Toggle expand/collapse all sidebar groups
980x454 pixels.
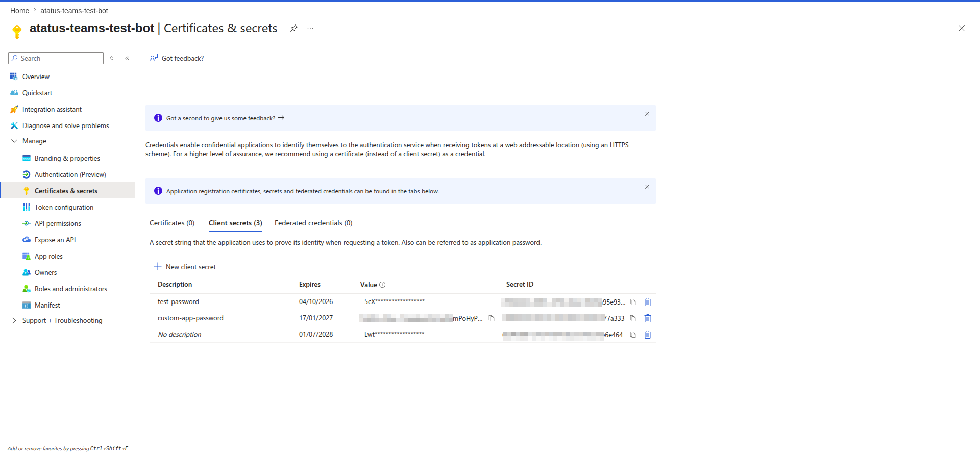(112, 58)
